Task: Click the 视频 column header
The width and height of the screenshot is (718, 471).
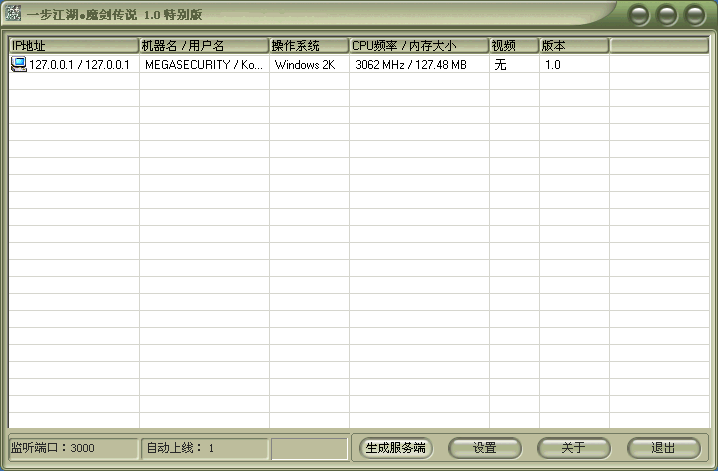Action: click(514, 46)
